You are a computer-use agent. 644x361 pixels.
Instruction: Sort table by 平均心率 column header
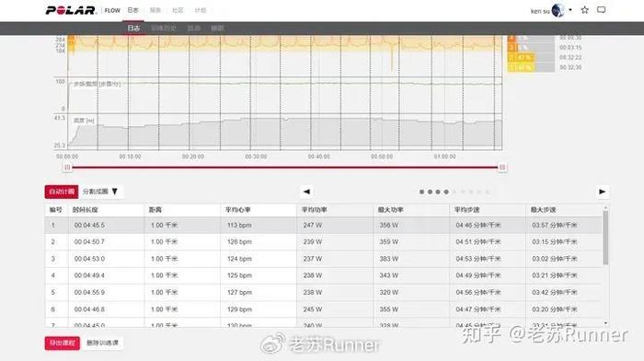point(237,210)
